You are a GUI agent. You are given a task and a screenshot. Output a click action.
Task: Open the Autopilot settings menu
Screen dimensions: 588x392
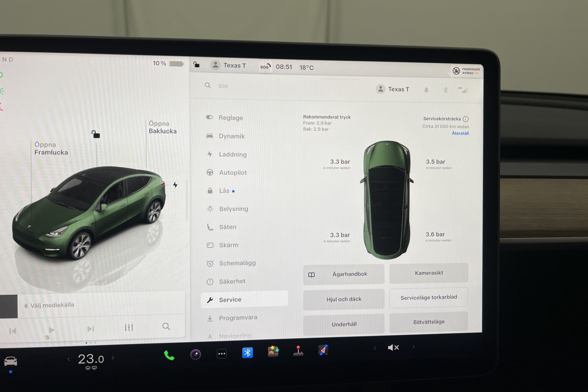point(233,173)
